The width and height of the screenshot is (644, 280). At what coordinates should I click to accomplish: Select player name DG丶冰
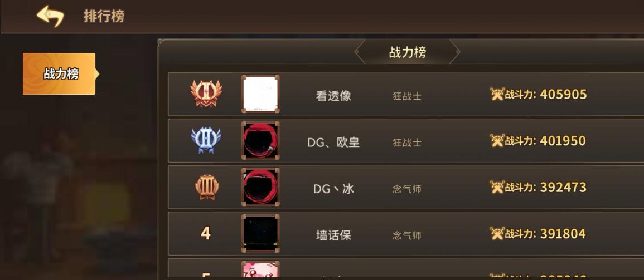tap(333, 189)
